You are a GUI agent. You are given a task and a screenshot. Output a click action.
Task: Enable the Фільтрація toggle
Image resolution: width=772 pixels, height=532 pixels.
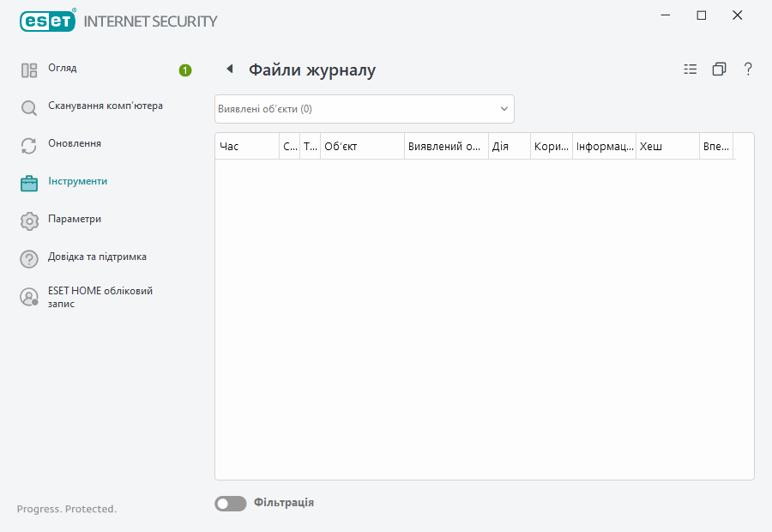click(x=230, y=503)
